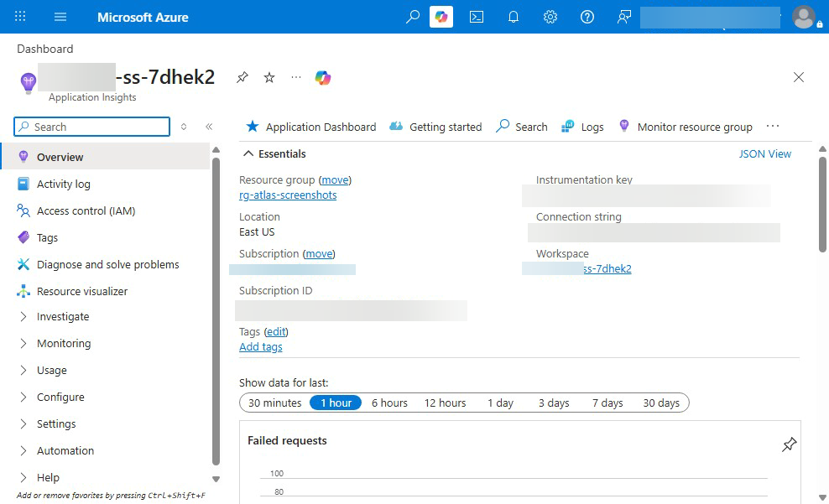Click move link next to Resource group
The width and height of the screenshot is (829, 504).
coord(335,180)
